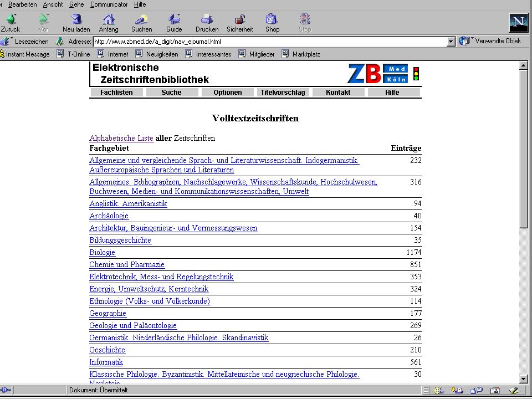This screenshot has height=399, width=532.
Task: Click the Verwandte Objekte icon
Action: pos(464,41)
